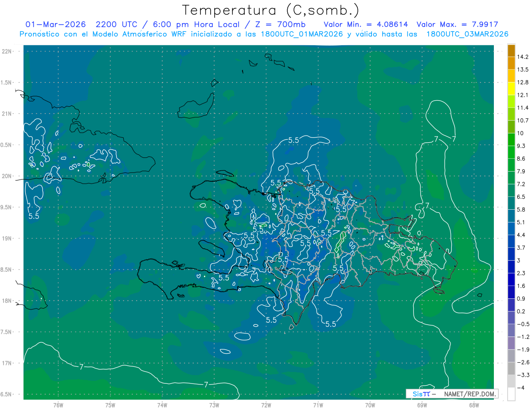Click the '3.7' colorbar label
Image resolution: width=532 pixels, height=411 pixels.
pyautogui.click(x=521, y=247)
